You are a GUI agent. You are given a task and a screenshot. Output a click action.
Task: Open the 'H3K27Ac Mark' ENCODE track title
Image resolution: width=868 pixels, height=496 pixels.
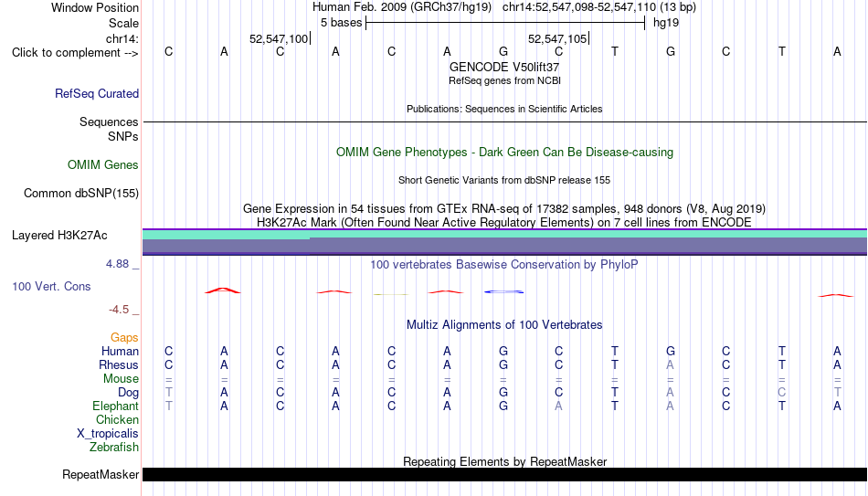pyautogui.click(x=504, y=223)
